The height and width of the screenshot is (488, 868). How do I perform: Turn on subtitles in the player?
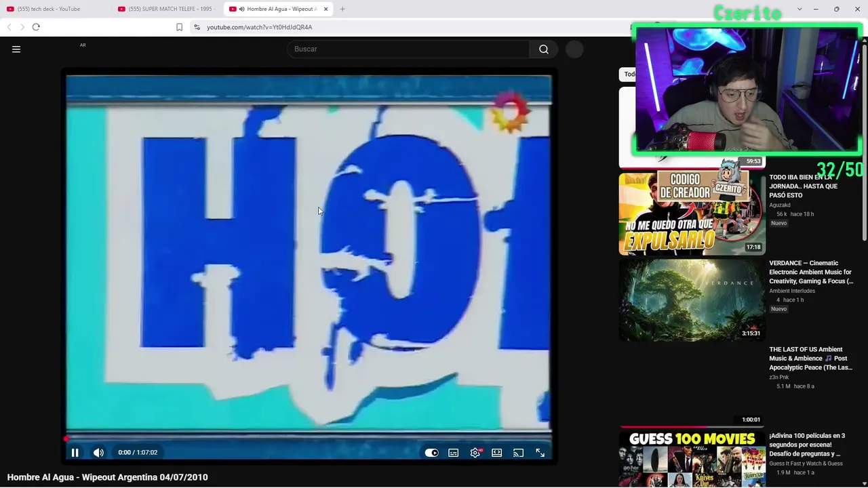pyautogui.click(x=454, y=453)
